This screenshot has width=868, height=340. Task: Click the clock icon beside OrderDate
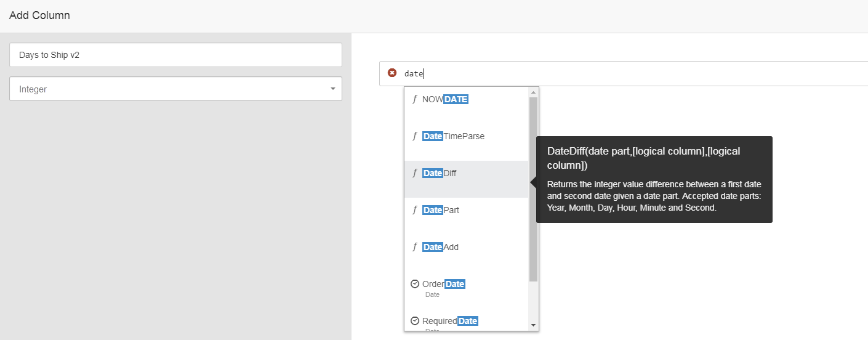pyautogui.click(x=415, y=284)
